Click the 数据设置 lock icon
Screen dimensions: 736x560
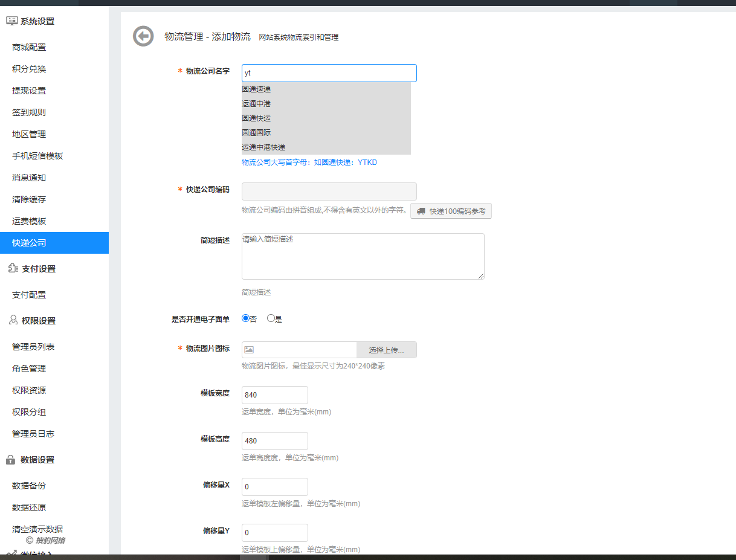[11, 460]
